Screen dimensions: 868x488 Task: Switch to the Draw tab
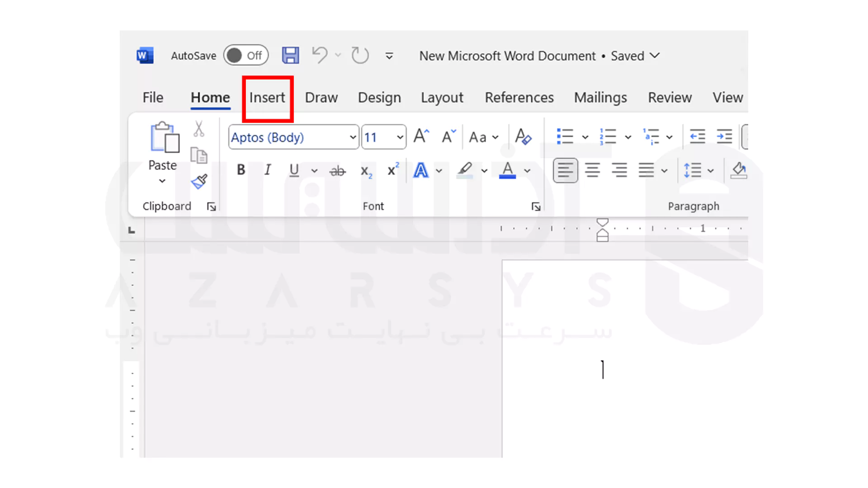321,98
